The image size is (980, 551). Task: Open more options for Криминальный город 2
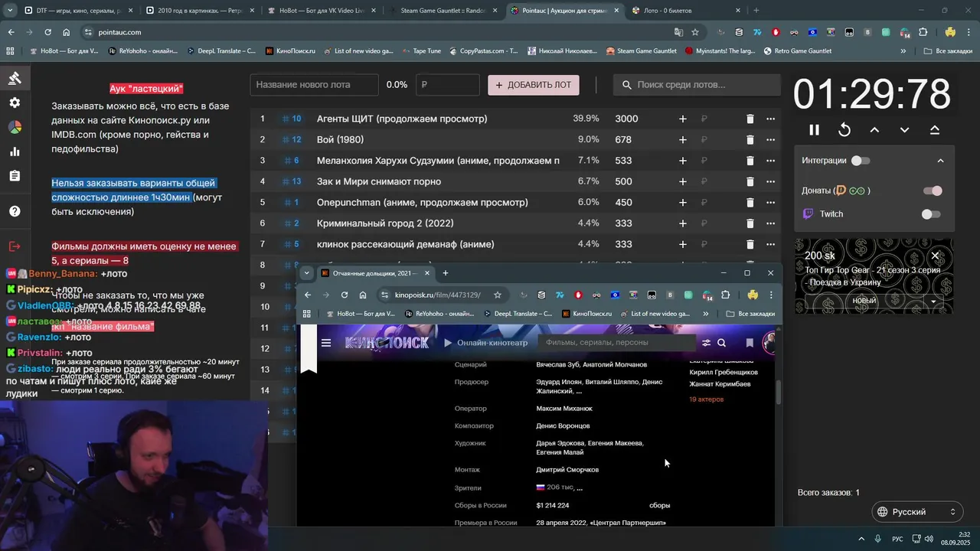click(771, 223)
